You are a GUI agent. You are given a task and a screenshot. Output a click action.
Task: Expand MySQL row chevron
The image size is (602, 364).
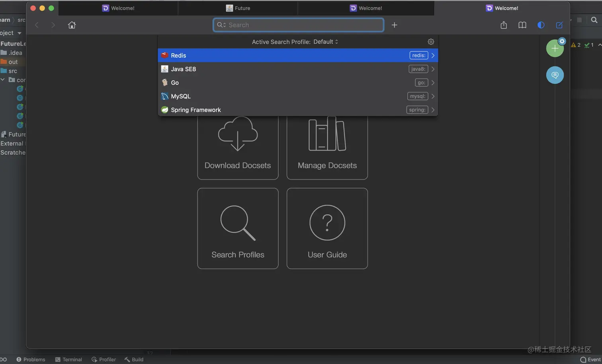tap(433, 96)
